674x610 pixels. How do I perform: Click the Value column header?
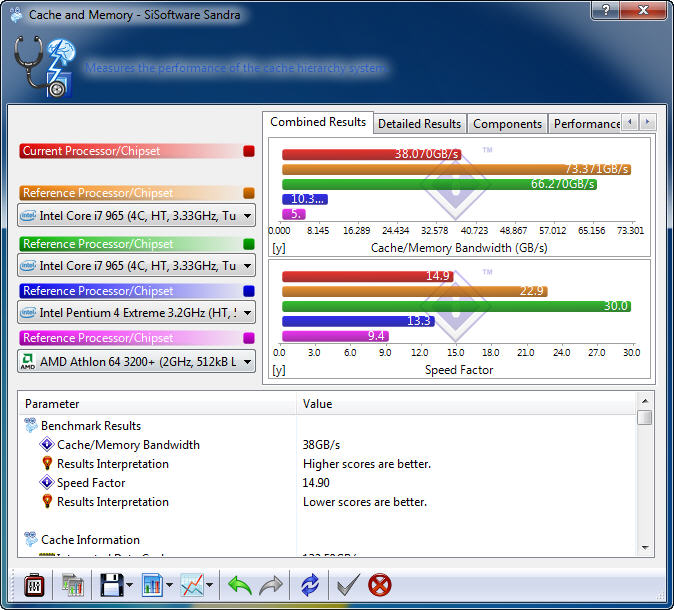(x=466, y=404)
